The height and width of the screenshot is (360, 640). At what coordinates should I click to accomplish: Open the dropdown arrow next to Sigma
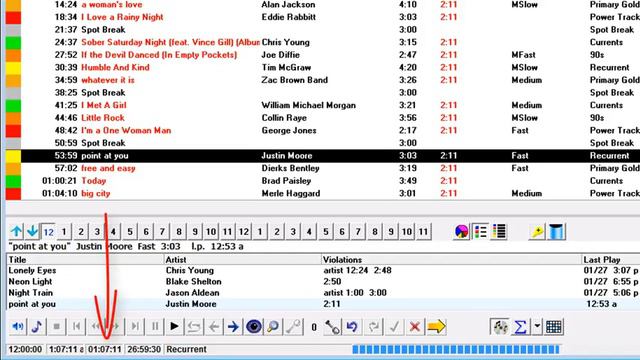[537, 327]
